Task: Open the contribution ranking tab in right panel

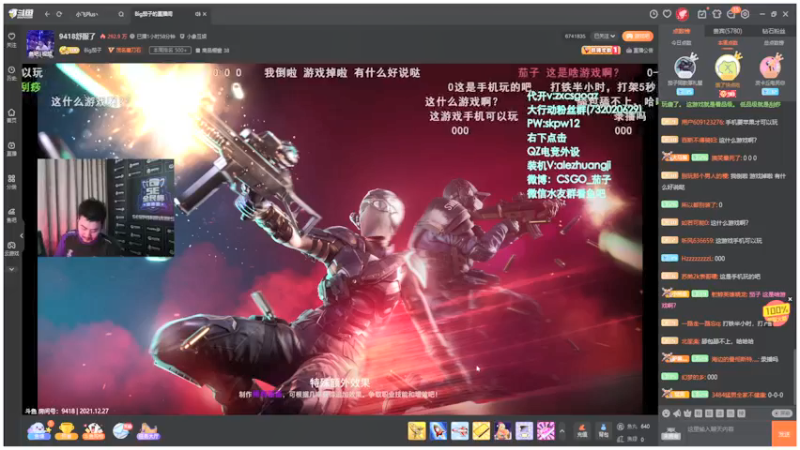Action: [x=681, y=31]
